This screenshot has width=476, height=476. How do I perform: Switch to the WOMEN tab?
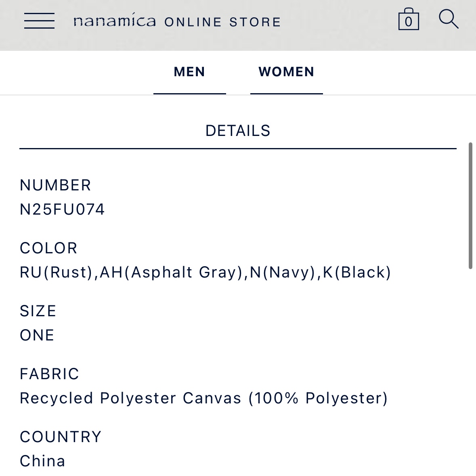click(x=287, y=72)
